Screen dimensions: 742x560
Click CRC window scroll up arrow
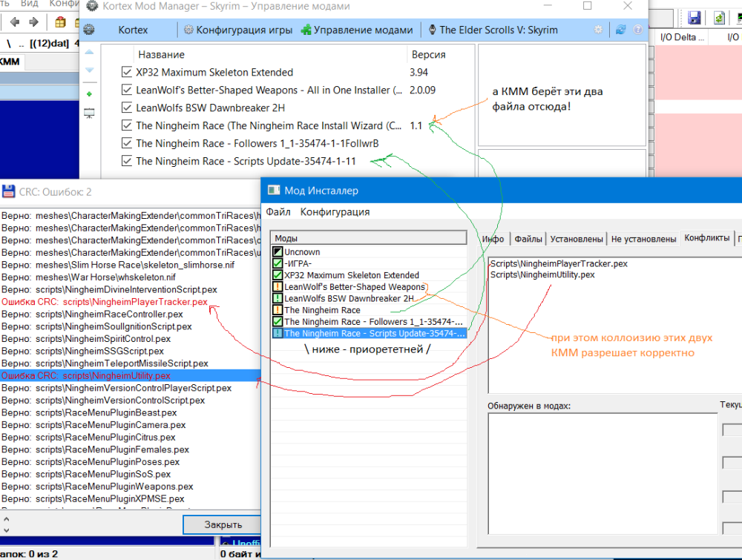tap(6, 519)
